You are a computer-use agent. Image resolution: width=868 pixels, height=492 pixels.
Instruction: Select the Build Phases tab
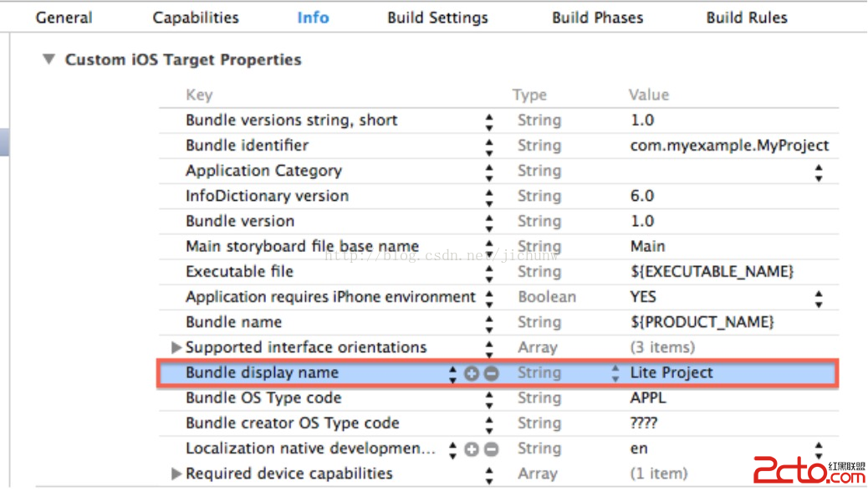597,18
